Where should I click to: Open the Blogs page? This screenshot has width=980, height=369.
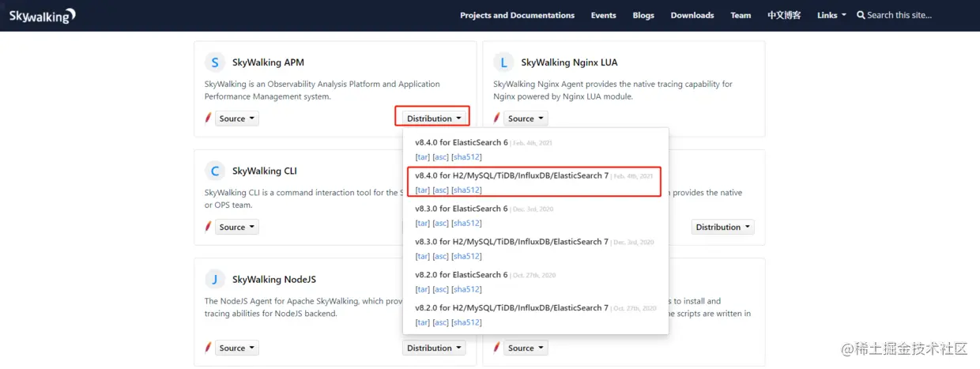click(643, 15)
